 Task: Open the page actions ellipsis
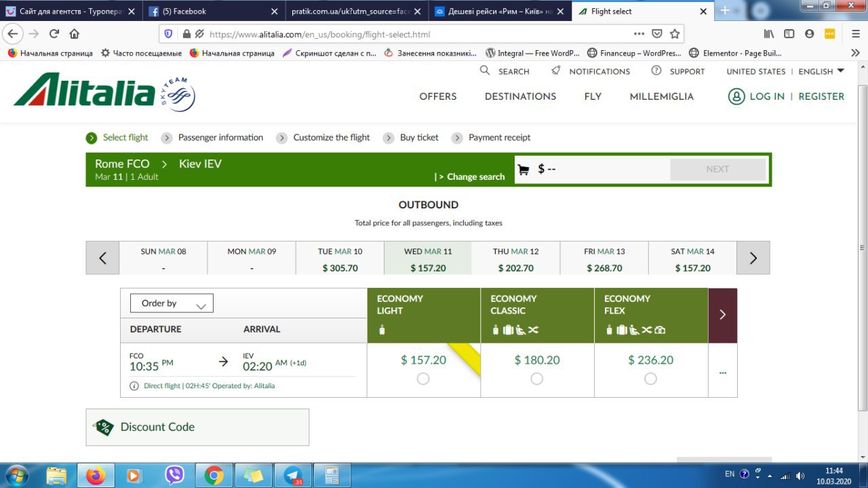[639, 34]
